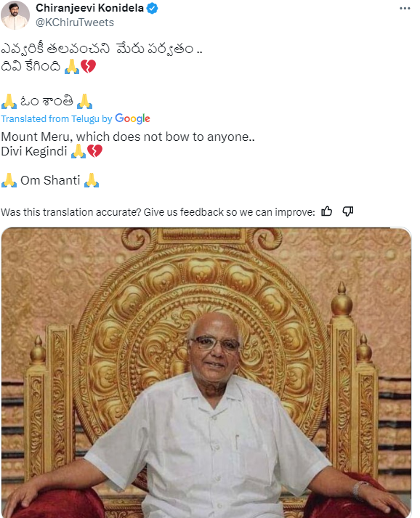
Task: Click the translated "Divi Kegindi" text
Action: click(34, 151)
